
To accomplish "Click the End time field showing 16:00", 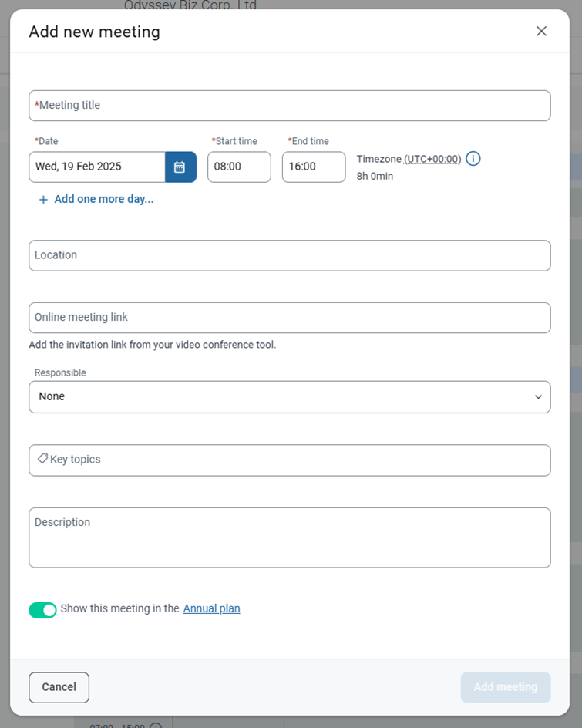I will point(314,167).
